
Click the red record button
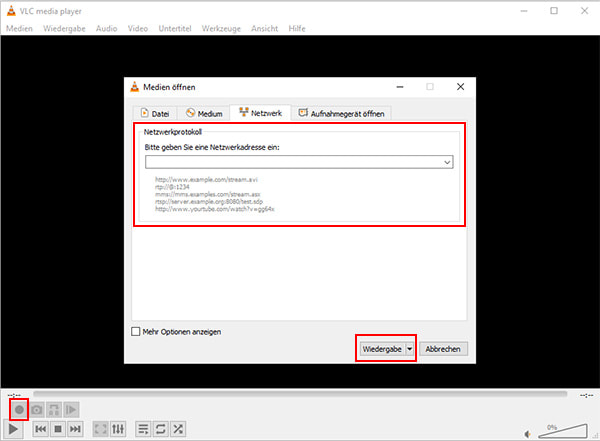coord(19,410)
